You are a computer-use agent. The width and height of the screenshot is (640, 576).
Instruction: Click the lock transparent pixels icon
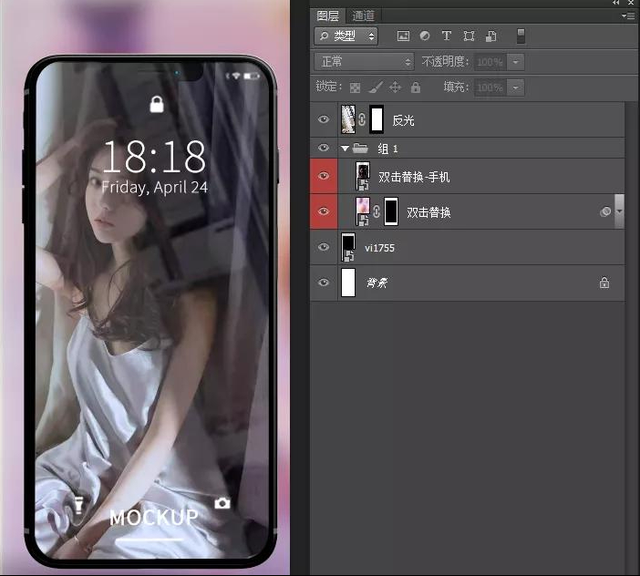coord(354,88)
